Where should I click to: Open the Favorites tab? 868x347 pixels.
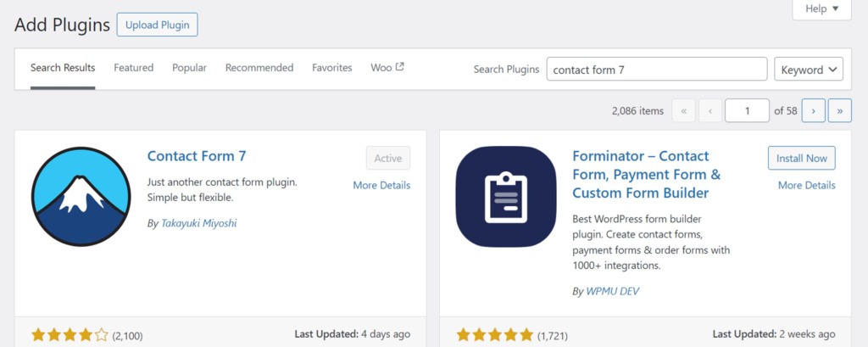pyautogui.click(x=332, y=68)
